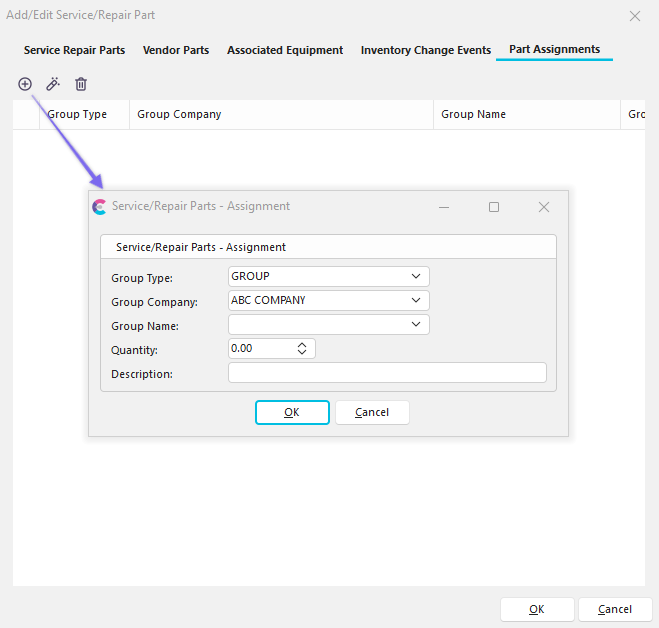Click the app logo in Assignment dialog
The image size is (659, 628).
coord(99,207)
